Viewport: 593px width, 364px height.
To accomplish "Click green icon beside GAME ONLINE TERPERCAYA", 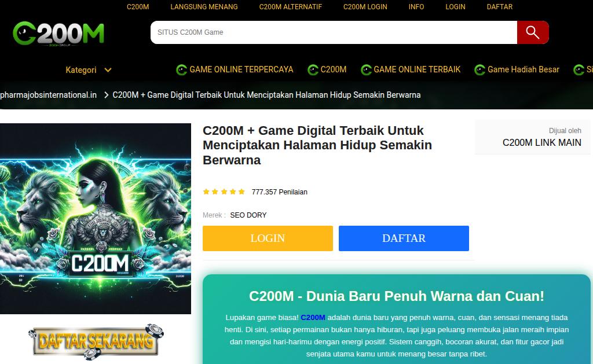I will coord(181,70).
